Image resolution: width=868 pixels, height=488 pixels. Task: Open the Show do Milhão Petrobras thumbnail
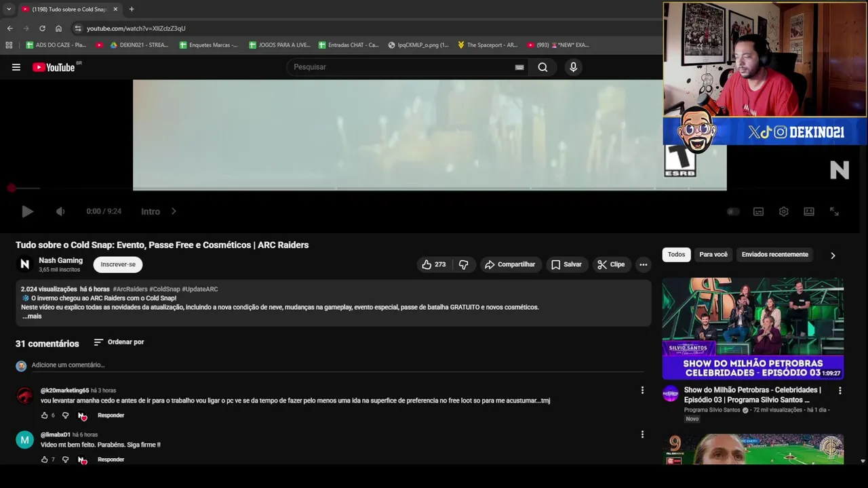coord(753,329)
